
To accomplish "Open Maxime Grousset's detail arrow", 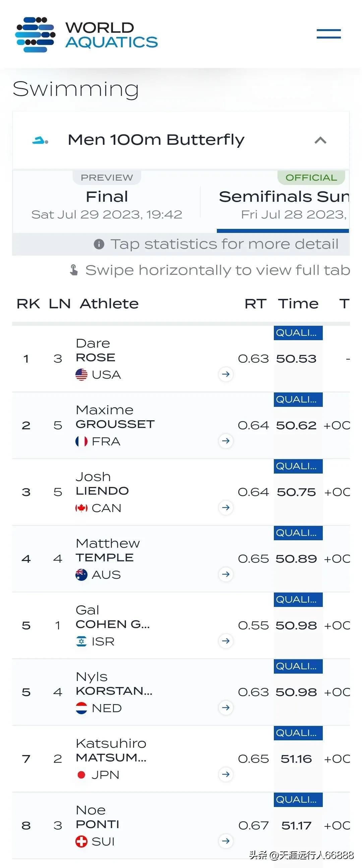I will pyautogui.click(x=226, y=441).
